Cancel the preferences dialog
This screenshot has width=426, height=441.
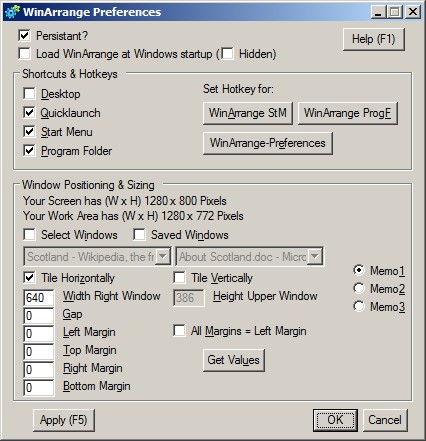385,420
